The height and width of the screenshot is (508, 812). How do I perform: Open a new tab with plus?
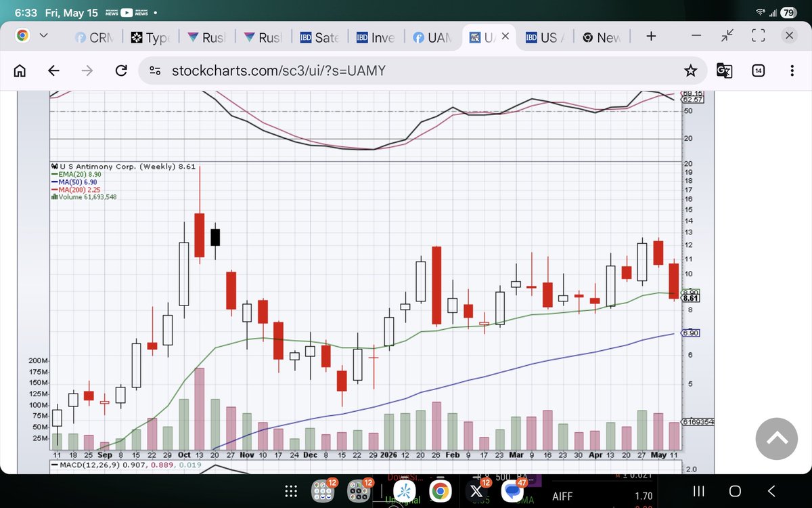click(x=651, y=37)
